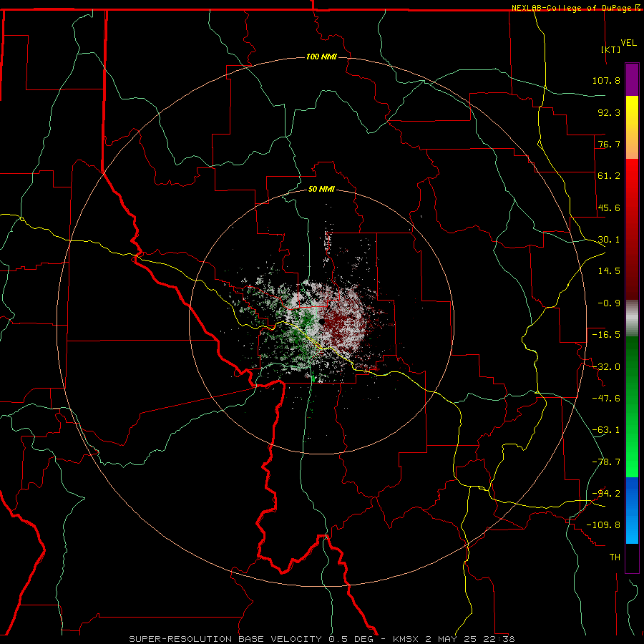644x644 pixels.
Task: Select the 30.1 velocity scale value
Action: 609,240
